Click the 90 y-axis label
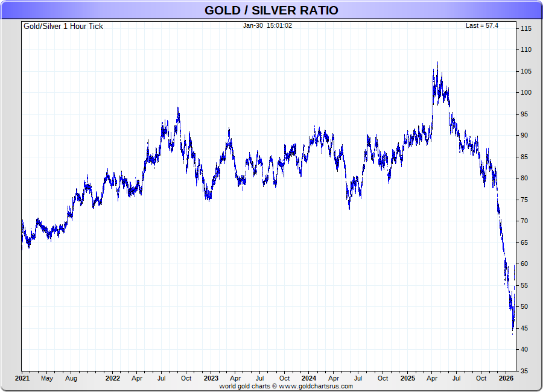The image size is (543, 392). click(x=524, y=136)
